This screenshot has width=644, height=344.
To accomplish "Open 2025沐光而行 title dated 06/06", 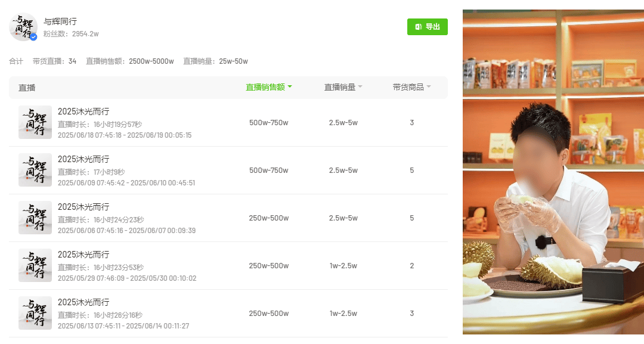I will click(x=83, y=207).
